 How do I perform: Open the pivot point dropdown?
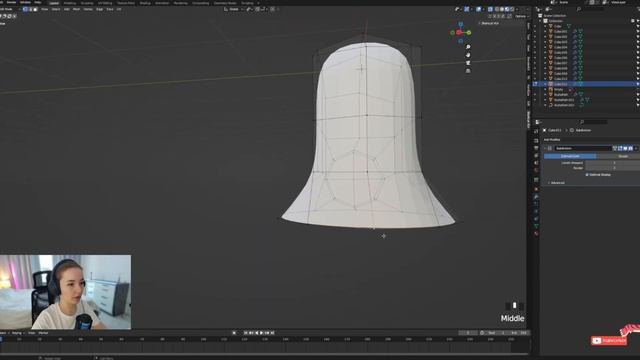point(249,9)
